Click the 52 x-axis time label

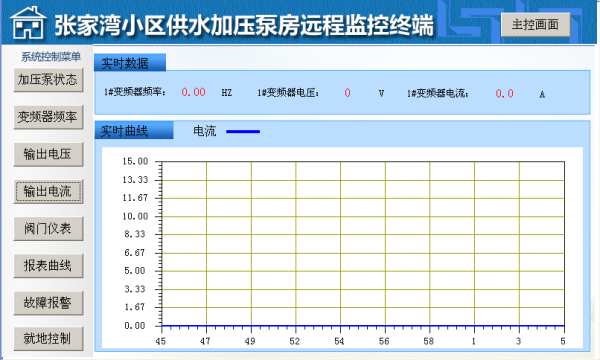(294, 341)
